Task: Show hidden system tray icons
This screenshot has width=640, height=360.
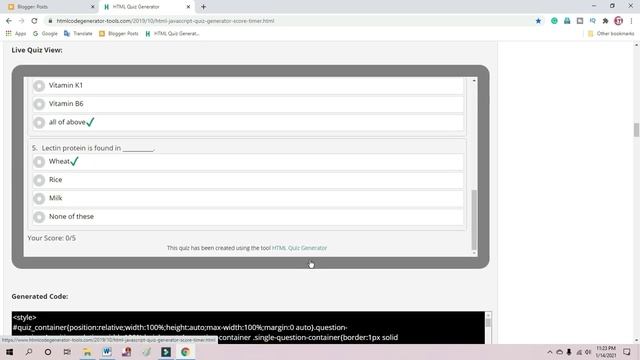Action: tap(550, 352)
